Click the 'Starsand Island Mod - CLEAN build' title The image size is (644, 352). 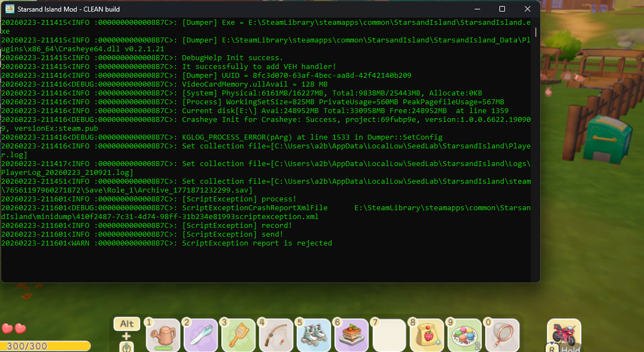click(x=68, y=9)
